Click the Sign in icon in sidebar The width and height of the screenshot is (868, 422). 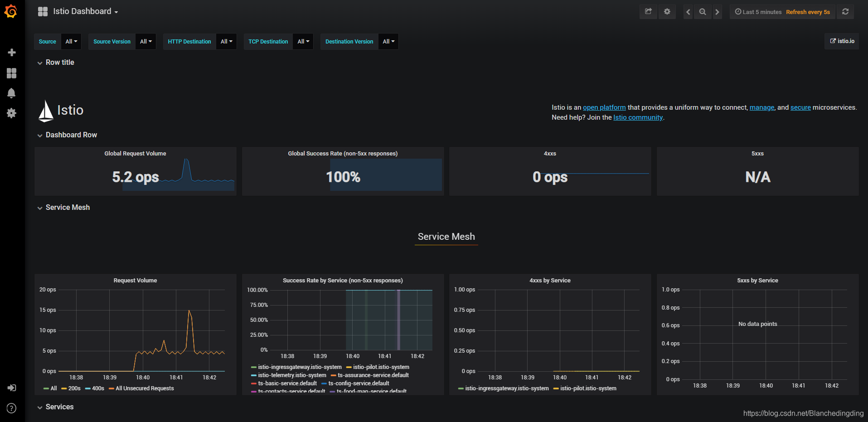point(12,388)
